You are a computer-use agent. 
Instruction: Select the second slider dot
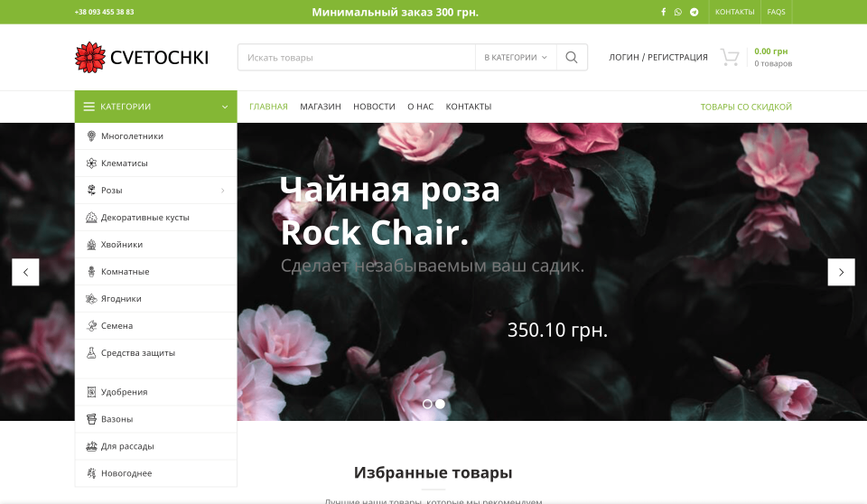[x=440, y=404]
